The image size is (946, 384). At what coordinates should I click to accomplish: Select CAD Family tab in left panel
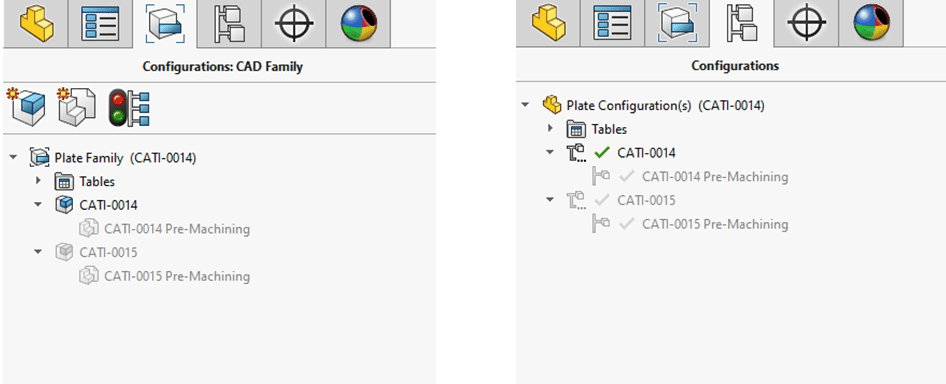click(x=164, y=24)
